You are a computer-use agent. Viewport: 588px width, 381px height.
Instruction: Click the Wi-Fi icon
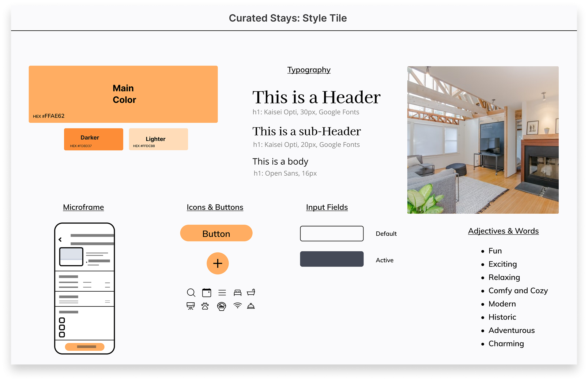tap(237, 305)
